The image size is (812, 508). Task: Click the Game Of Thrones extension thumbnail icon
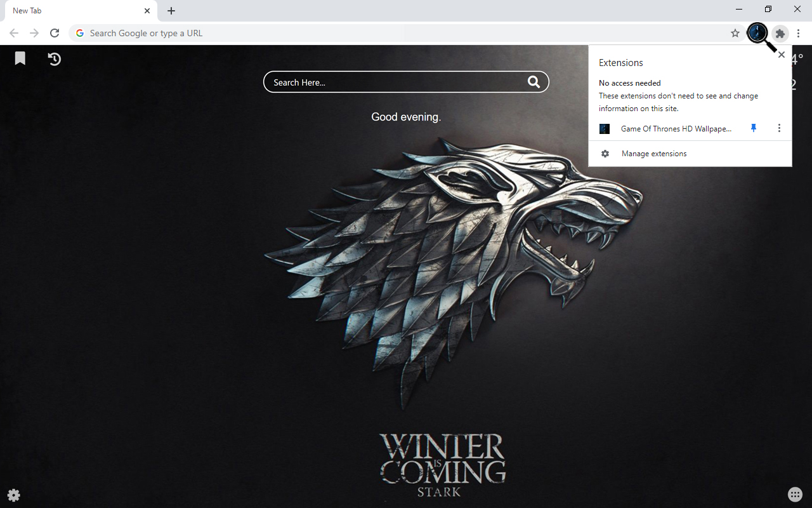[x=605, y=129]
